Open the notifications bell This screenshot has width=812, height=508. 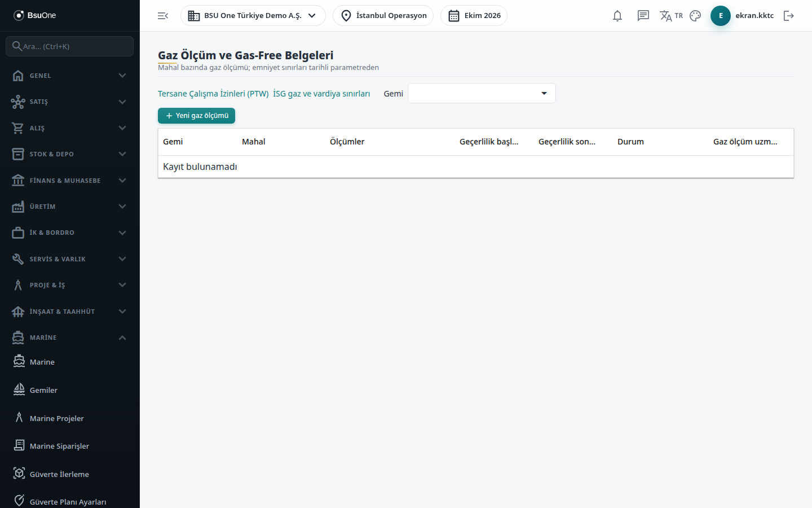tap(617, 16)
